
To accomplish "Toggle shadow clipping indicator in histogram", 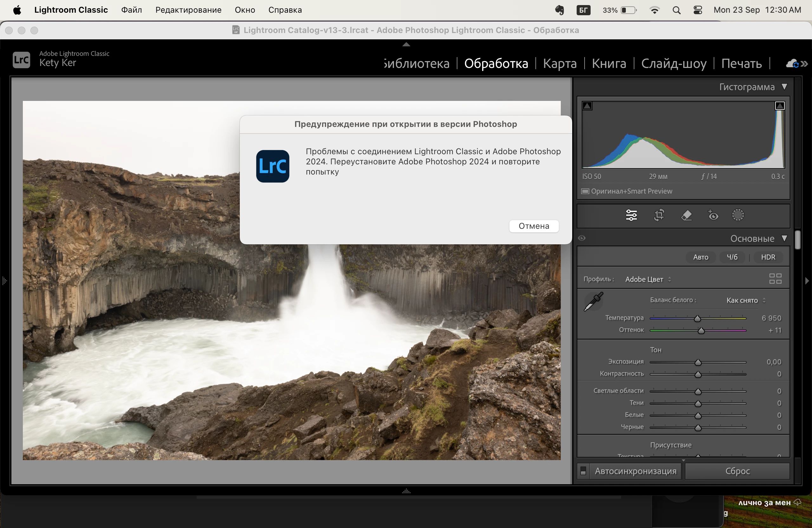I will (587, 106).
